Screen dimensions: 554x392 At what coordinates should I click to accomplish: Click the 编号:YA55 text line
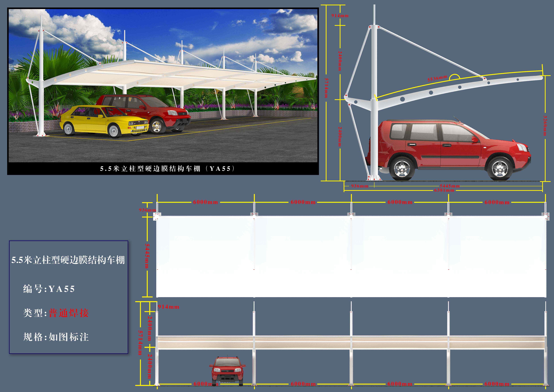pyautogui.click(x=49, y=289)
